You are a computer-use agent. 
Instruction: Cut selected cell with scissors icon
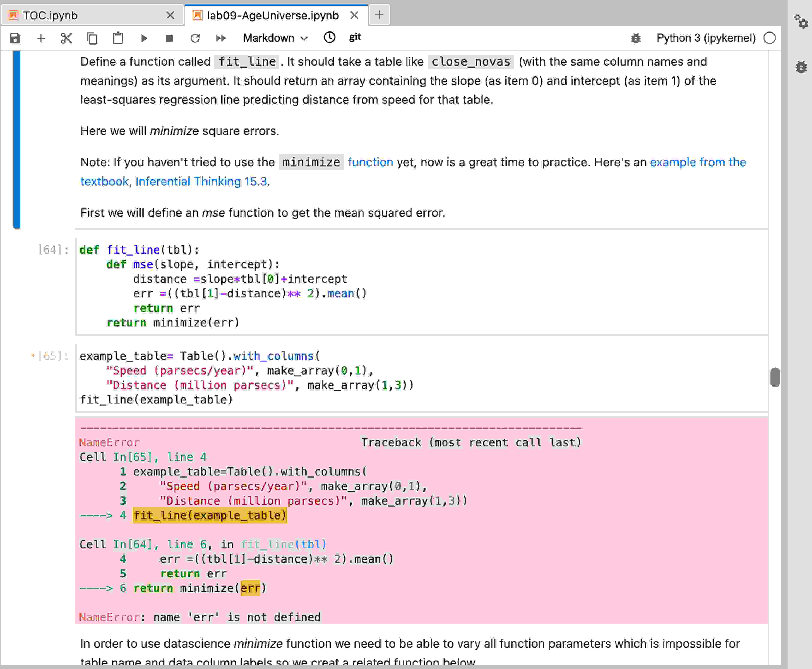pos(66,38)
